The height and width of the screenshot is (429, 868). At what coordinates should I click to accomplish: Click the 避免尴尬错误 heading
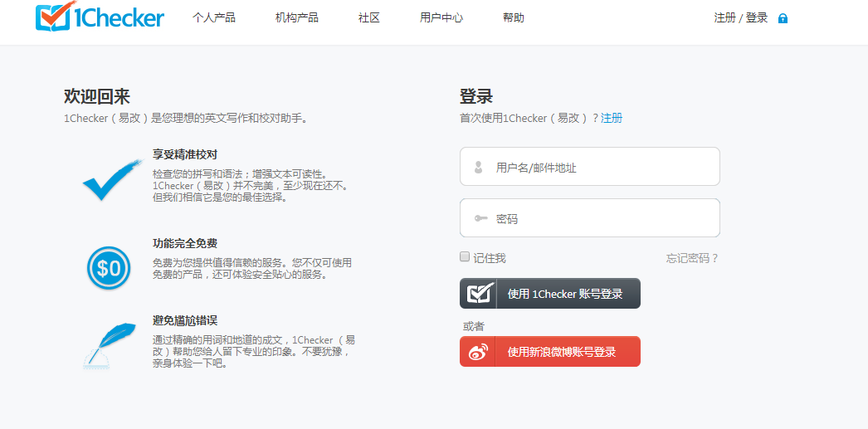point(185,320)
